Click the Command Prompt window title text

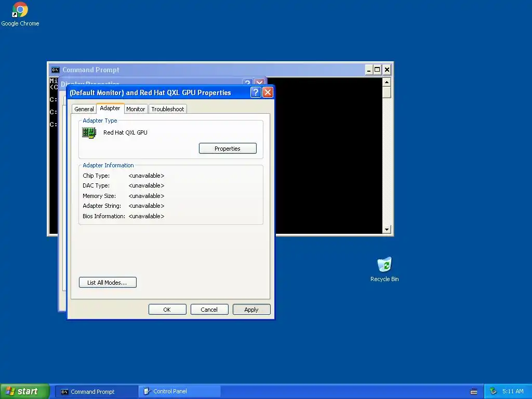tap(91, 70)
